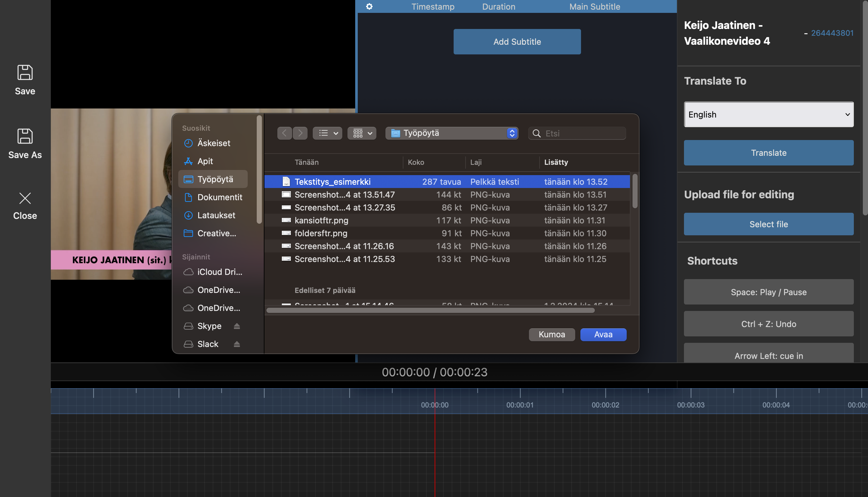This screenshot has height=497, width=868.
Task: Click the Close X icon
Action: point(25,198)
